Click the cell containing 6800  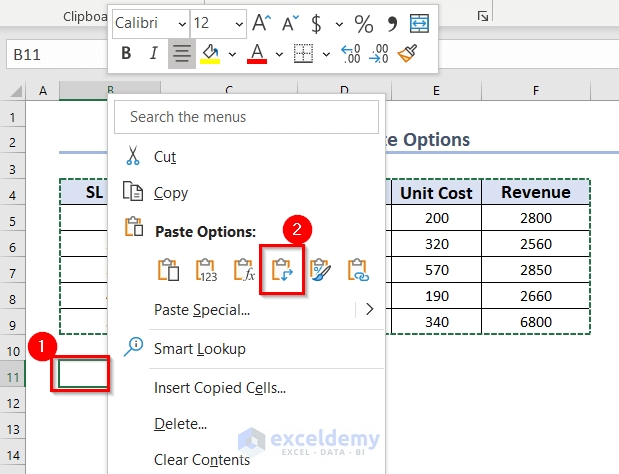point(536,322)
